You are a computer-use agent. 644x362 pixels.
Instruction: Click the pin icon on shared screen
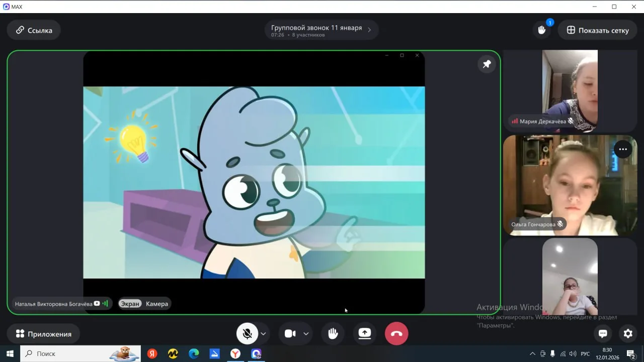pyautogui.click(x=487, y=64)
